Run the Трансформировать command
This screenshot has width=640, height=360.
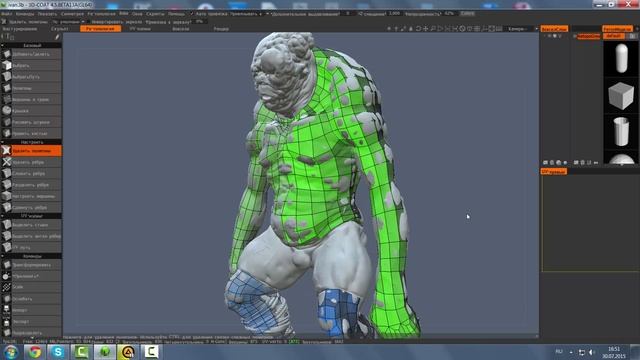point(31,265)
